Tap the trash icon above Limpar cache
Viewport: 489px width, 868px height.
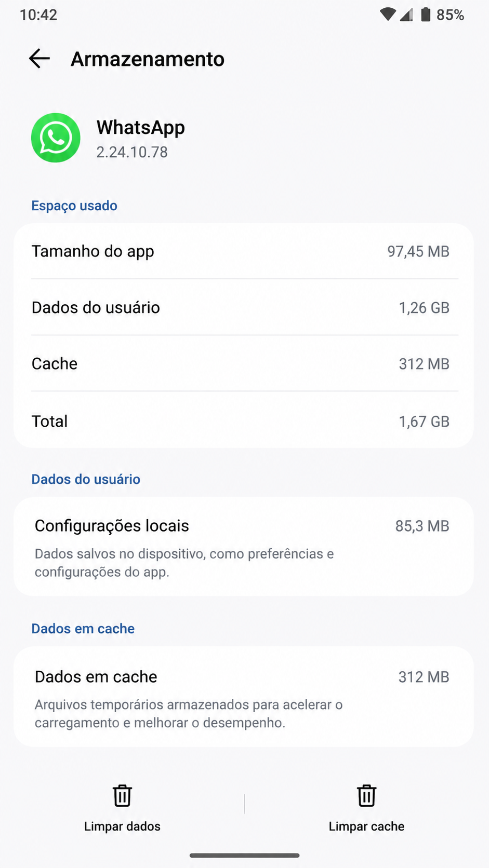366,795
